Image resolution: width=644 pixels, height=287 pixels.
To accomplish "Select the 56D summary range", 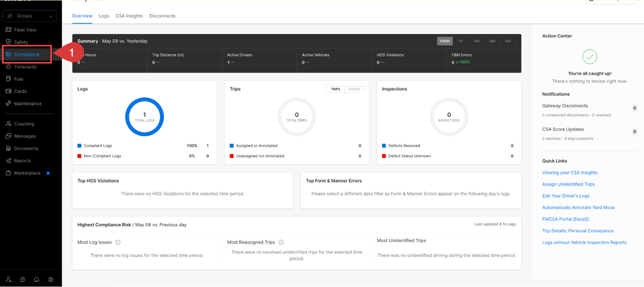I will (508, 41).
